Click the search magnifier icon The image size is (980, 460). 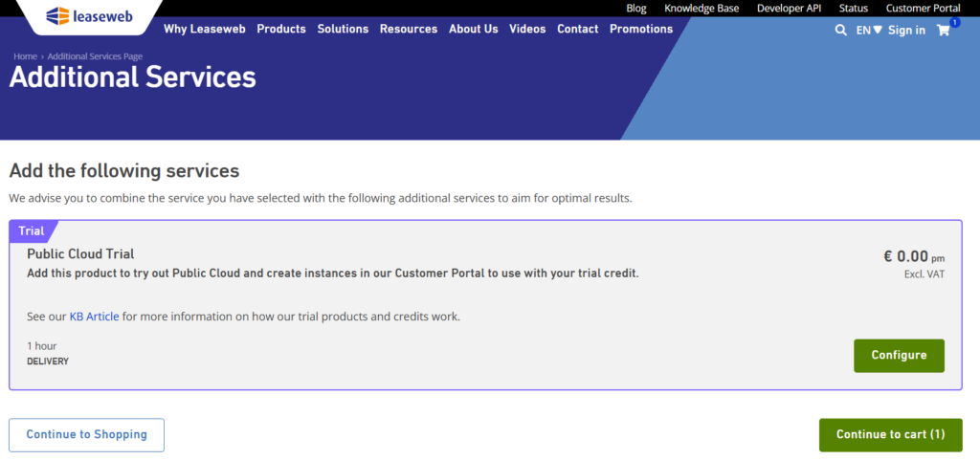[x=840, y=30]
